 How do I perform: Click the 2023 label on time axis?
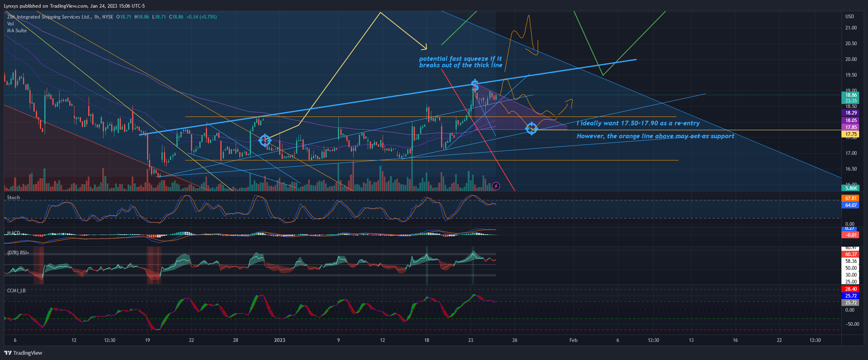(x=280, y=340)
